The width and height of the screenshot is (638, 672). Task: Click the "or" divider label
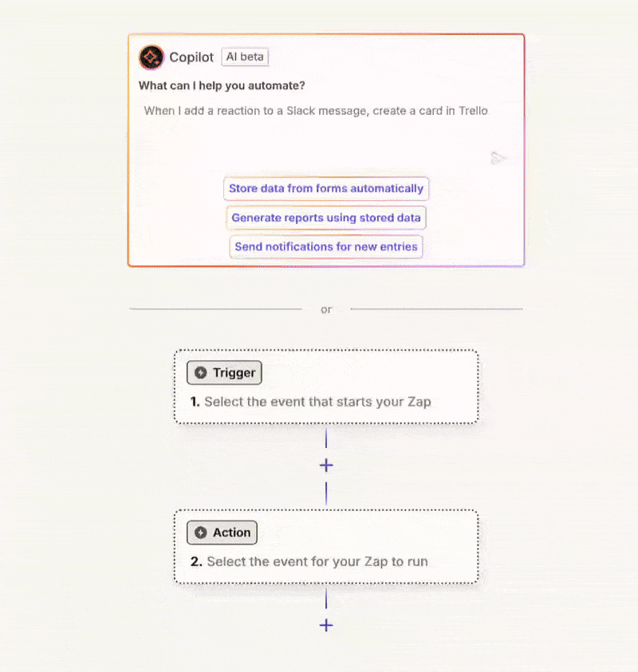[x=326, y=309]
